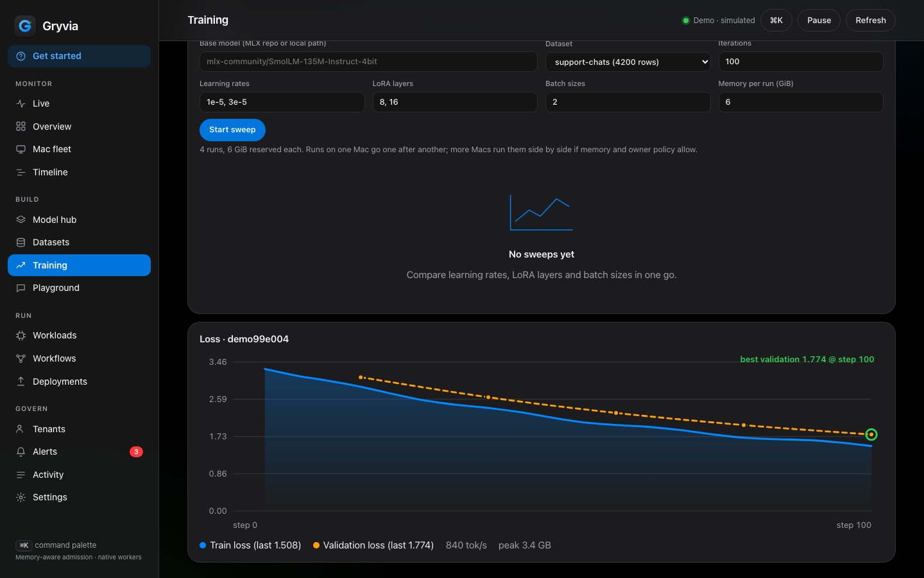
Task: Select Model hub label in the sidebar
Action: pos(55,220)
